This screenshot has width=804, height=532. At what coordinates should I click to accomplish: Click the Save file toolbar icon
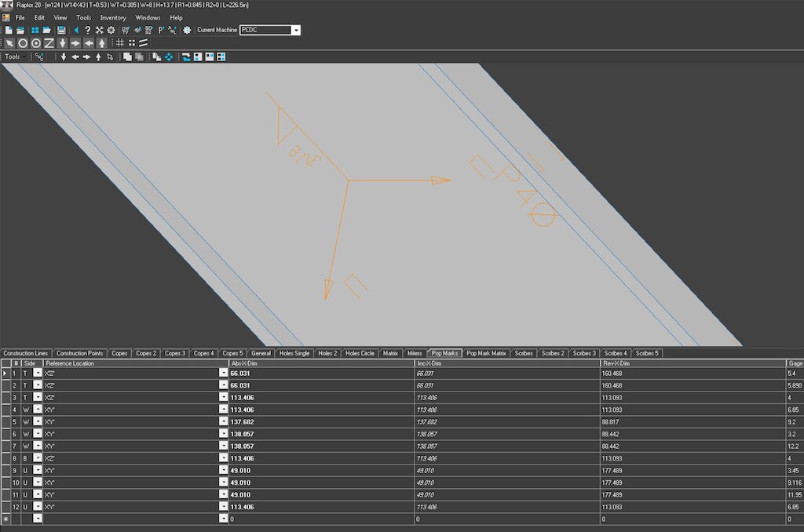[60, 30]
